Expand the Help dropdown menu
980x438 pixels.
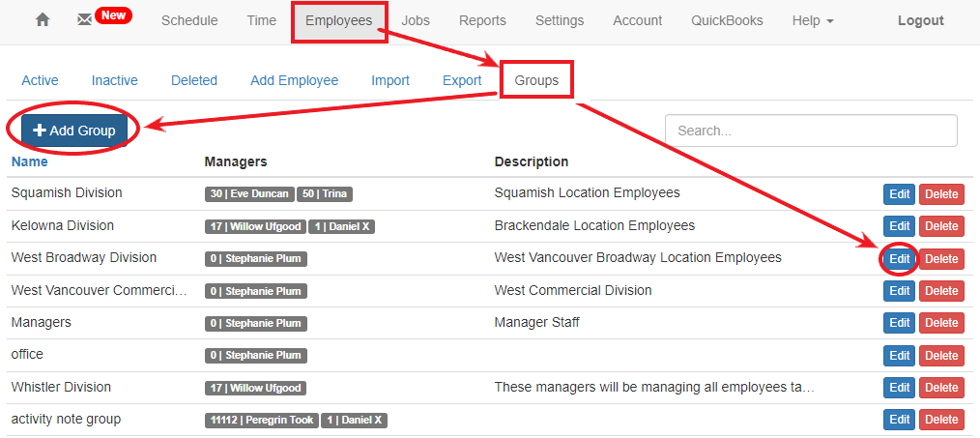(812, 20)
